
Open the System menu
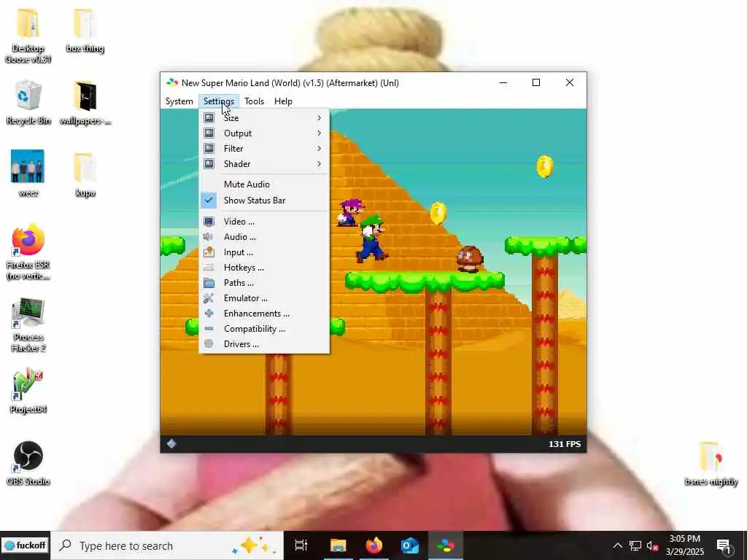pyautogui.click(x=179, y=101)
